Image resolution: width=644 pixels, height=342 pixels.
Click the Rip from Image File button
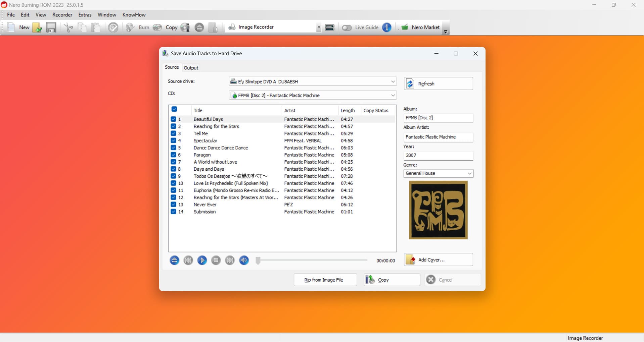[325, 280]
